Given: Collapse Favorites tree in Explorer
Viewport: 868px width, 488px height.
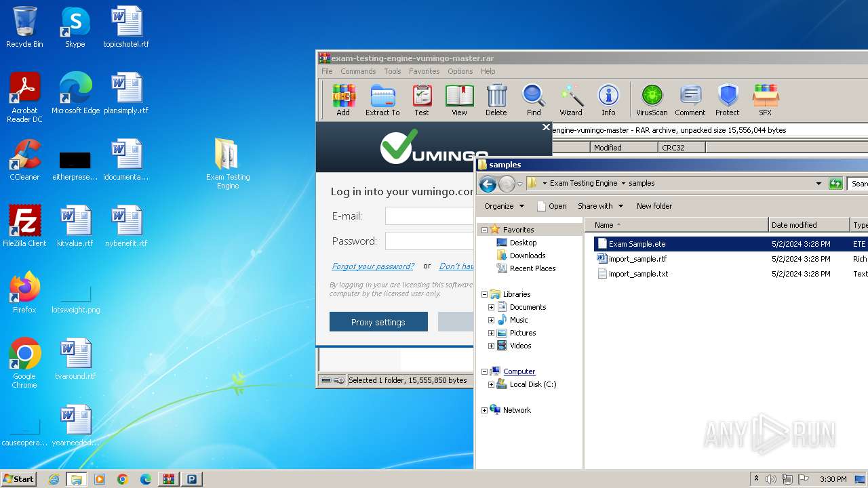Looking at the screenshot, I should coord(484,230).
